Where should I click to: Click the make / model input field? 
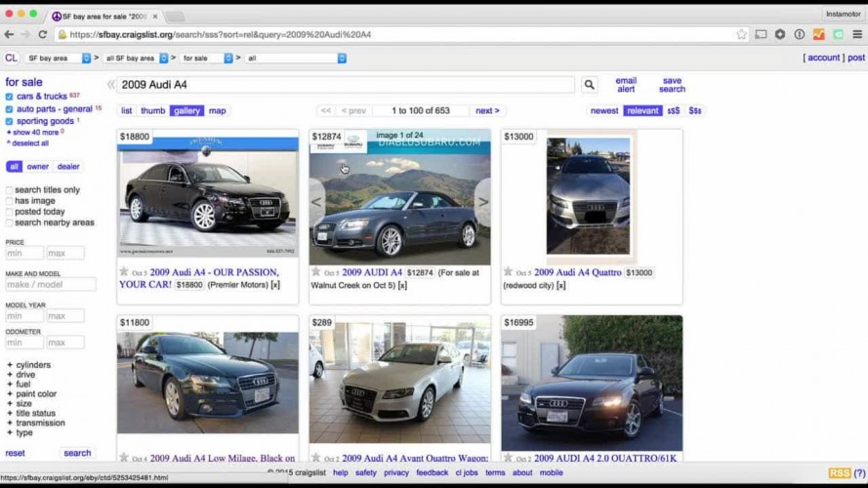(x=51, y=284)
